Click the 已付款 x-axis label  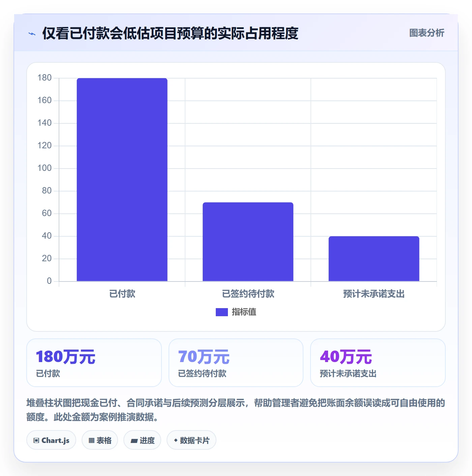[122, 294]
